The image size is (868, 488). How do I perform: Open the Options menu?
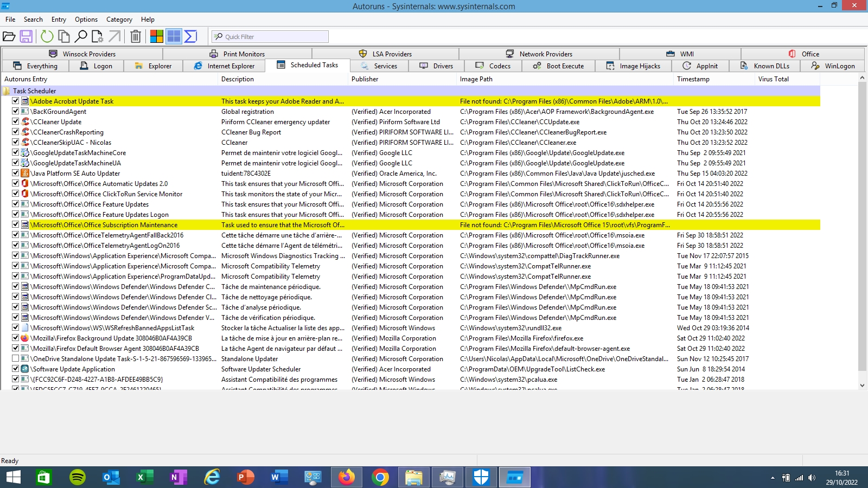[86, 20]
